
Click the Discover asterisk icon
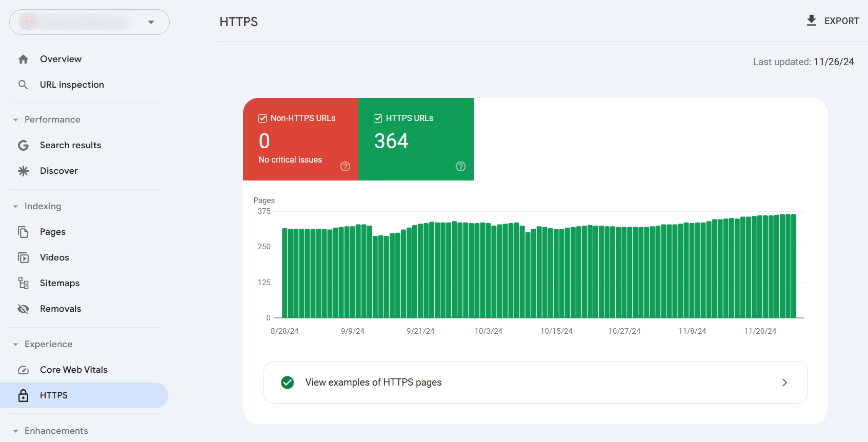click(23, 171)
